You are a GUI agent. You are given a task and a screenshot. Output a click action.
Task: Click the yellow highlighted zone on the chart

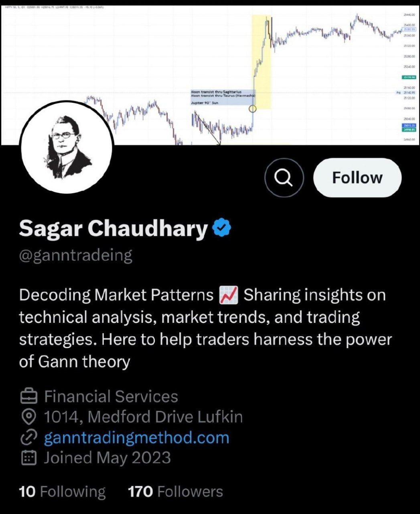click(x=262, y=60)
